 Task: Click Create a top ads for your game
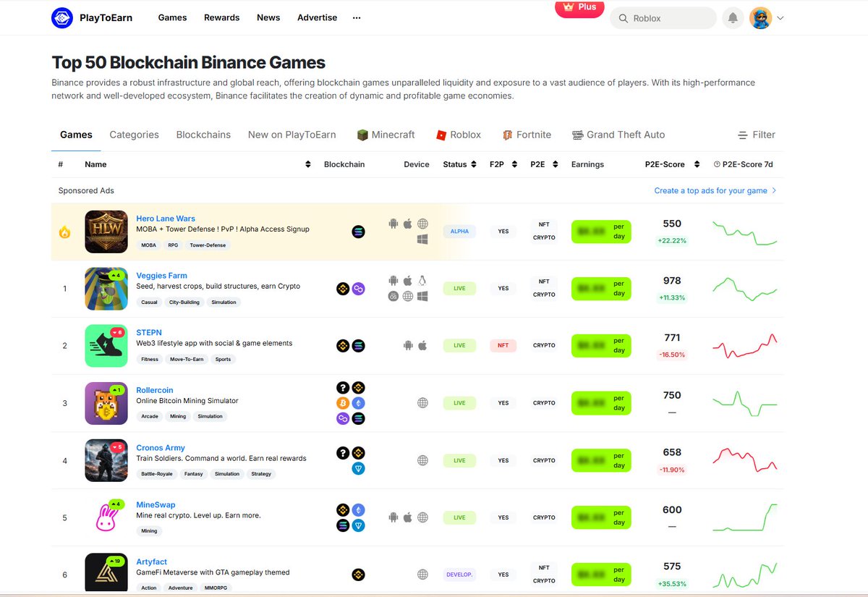715,190
